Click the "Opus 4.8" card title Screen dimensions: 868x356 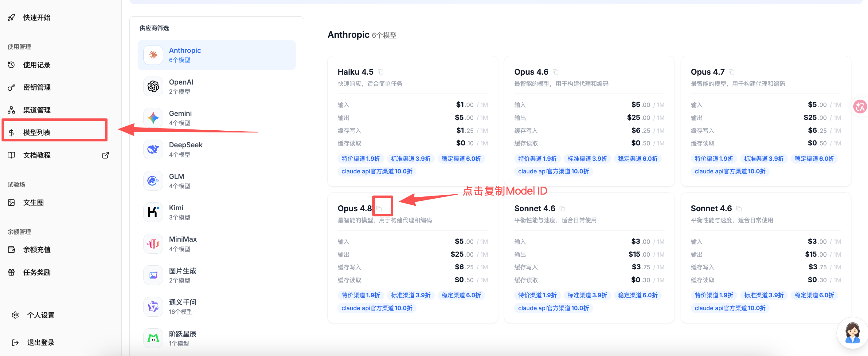coord(354,208)
